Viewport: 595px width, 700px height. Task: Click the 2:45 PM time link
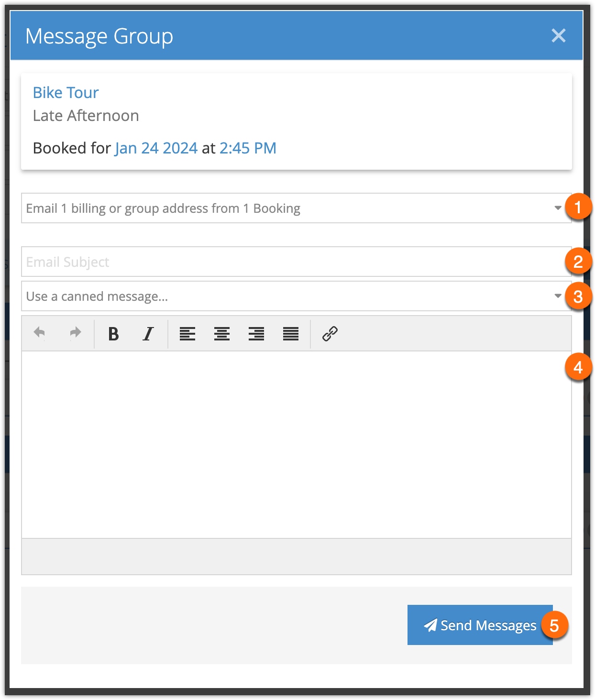248,148
